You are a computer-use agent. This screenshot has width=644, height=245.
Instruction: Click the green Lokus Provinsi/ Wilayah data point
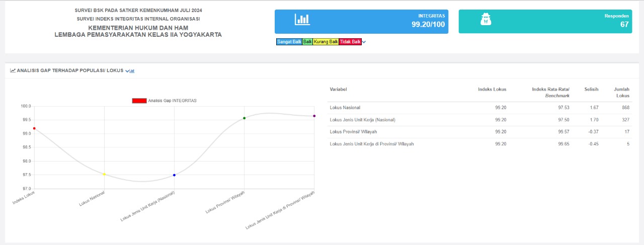tap(244, 118)
